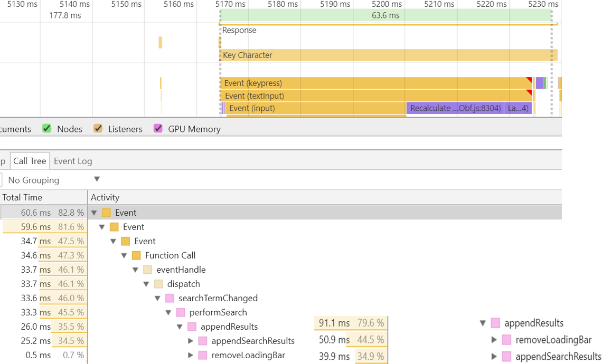Viewport: 611px width, 364px height.
Task: Click the pink icon beside appendResults in the call tree
Action: [192, 327]
